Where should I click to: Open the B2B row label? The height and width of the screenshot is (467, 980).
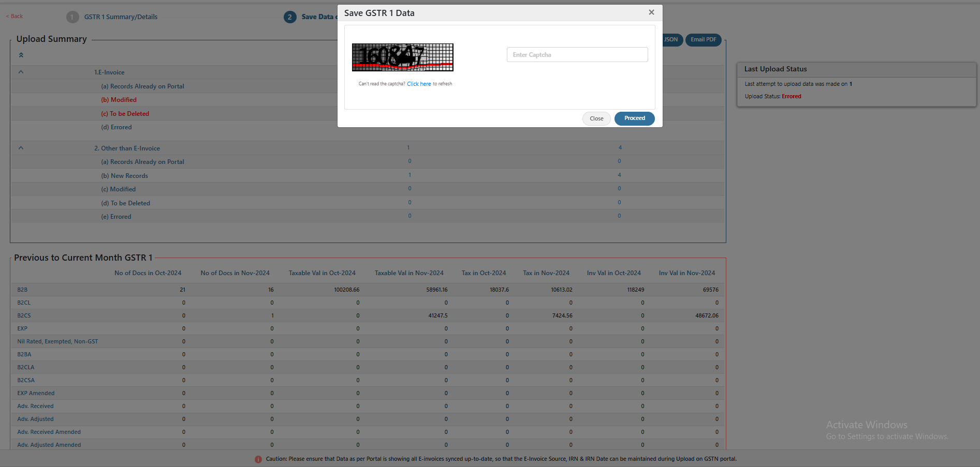coord(22,290)
